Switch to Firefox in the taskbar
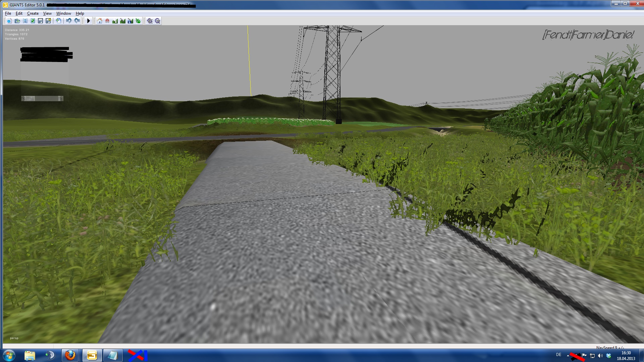The width and height of the screenshot is (644, 362). 70,355
